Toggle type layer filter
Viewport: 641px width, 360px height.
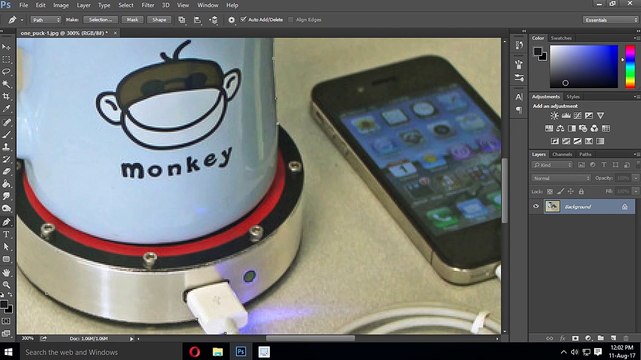click(x=604, y=165)
